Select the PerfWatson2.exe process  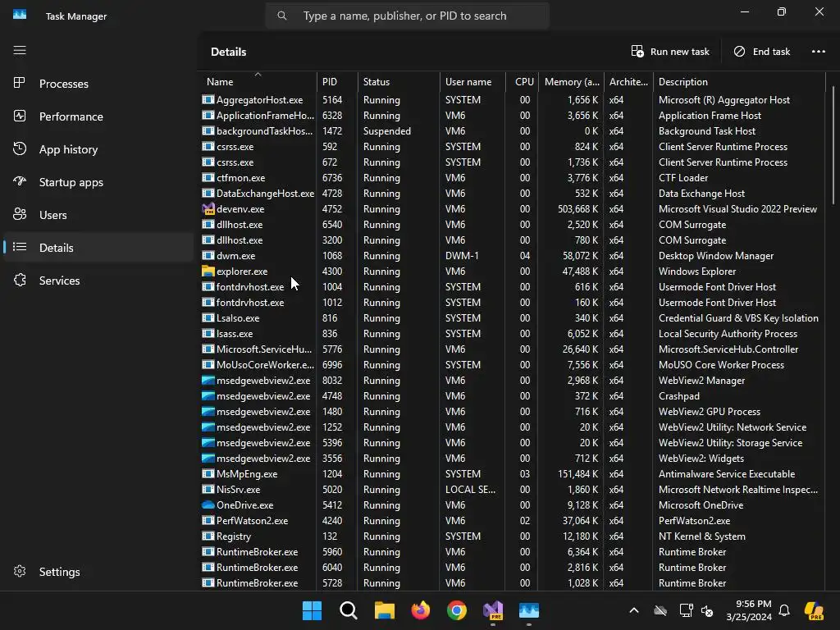coord(512,520)
